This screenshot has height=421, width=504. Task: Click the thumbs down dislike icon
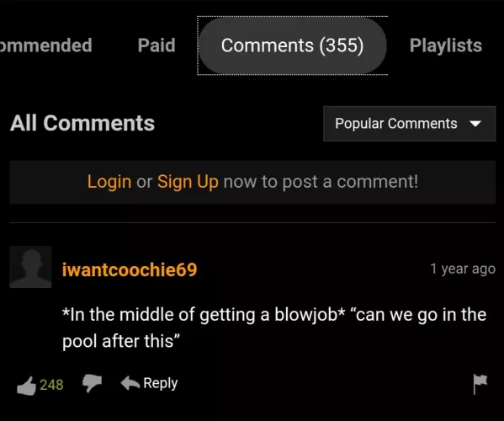pyautogui.click(x=92, y=383)
